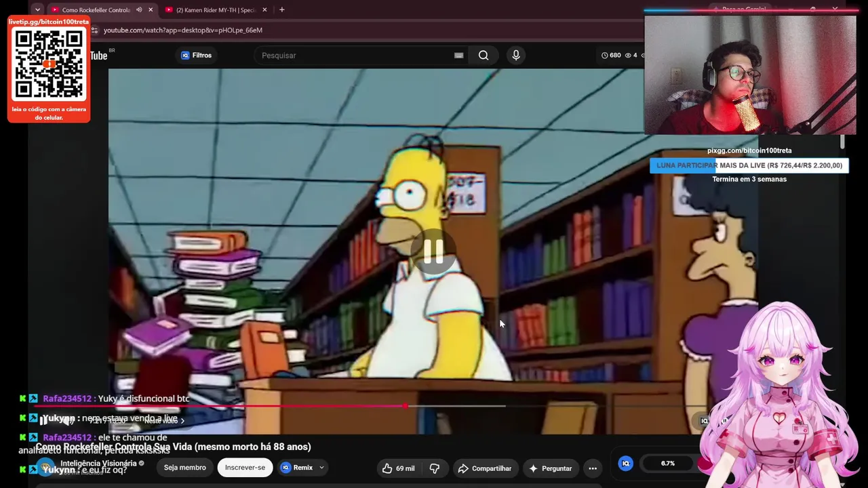Open the Remix dropdown
This screenshot has height=488, width=868.
coord(302,468)
